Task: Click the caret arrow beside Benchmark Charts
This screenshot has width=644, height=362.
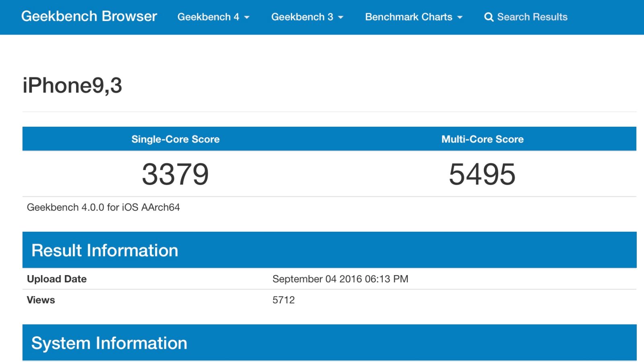Action: coord(460,17)
